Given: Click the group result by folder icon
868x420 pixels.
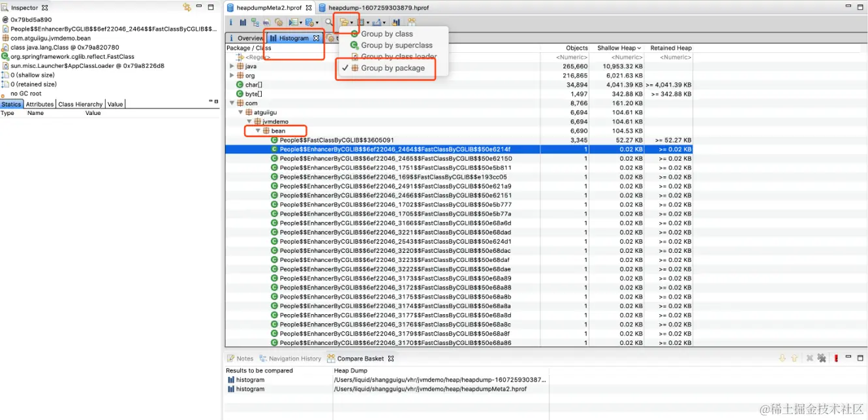Looking at the screenshot, I should 344,22.
